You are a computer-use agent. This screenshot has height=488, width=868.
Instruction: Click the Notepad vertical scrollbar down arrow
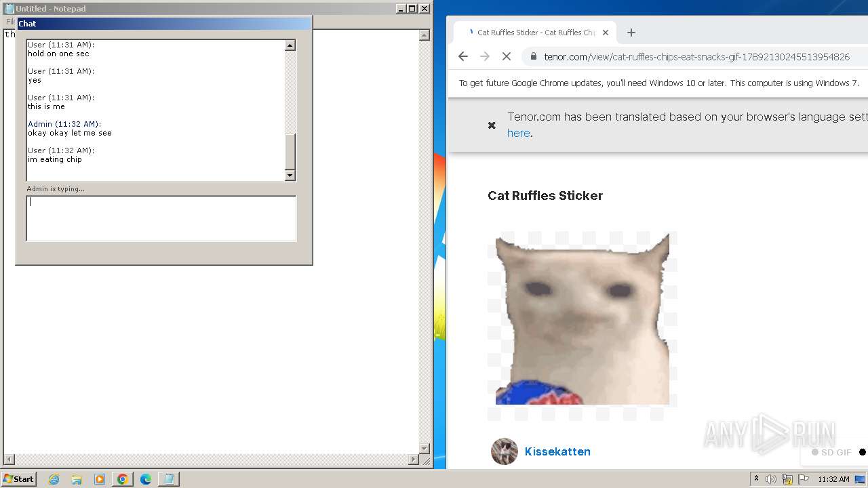[425, 449]
